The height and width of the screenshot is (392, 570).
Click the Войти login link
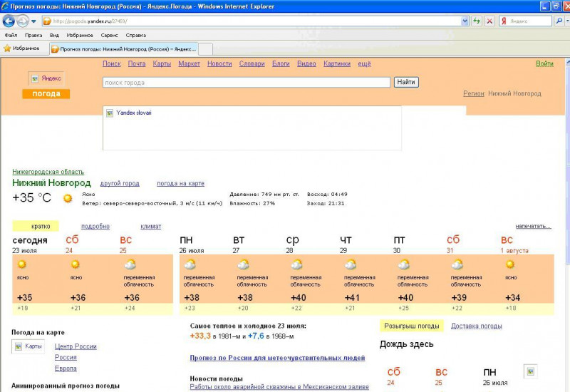(x=544, y=63)
